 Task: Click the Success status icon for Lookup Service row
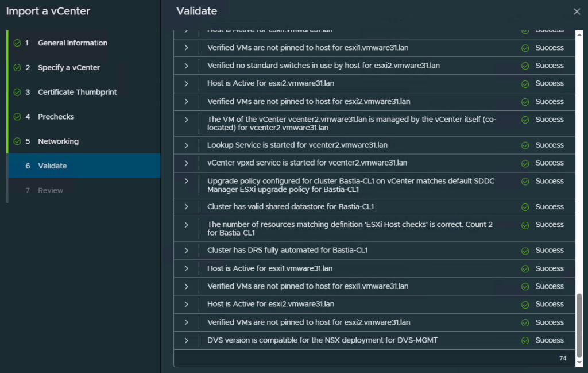point(525,145)
